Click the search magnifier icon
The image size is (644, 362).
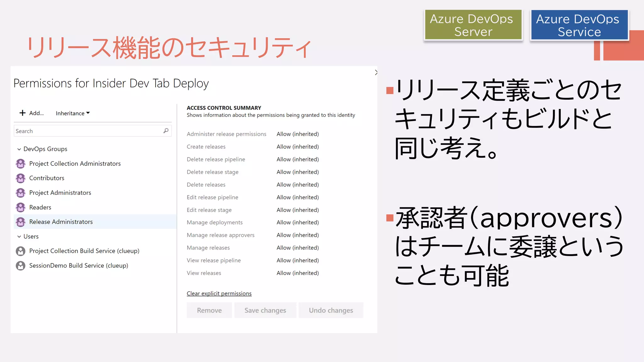(166, 131)
